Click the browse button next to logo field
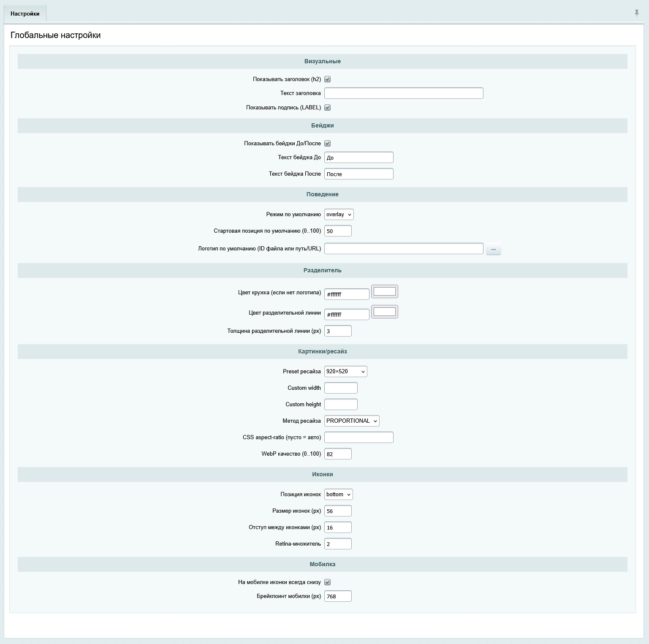Screen dimensions: 649x644 coord(493,249)
